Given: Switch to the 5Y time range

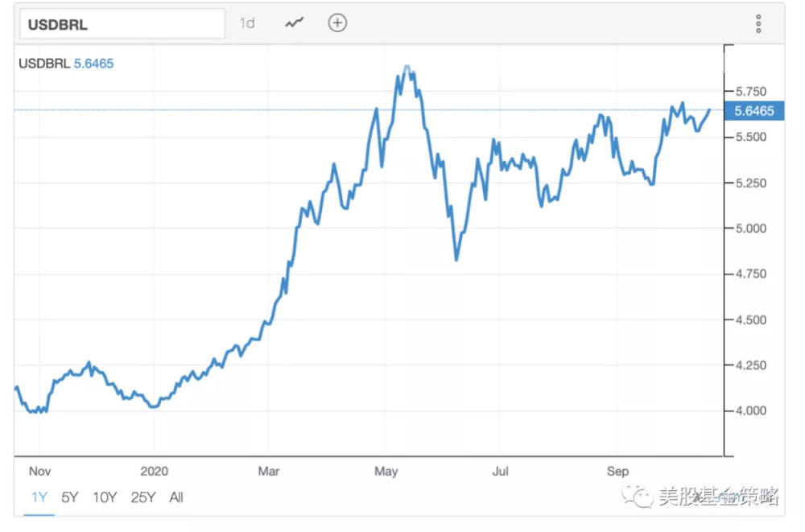Looking at the screenshot, I should pyautogui.click(x=70, y=497).
